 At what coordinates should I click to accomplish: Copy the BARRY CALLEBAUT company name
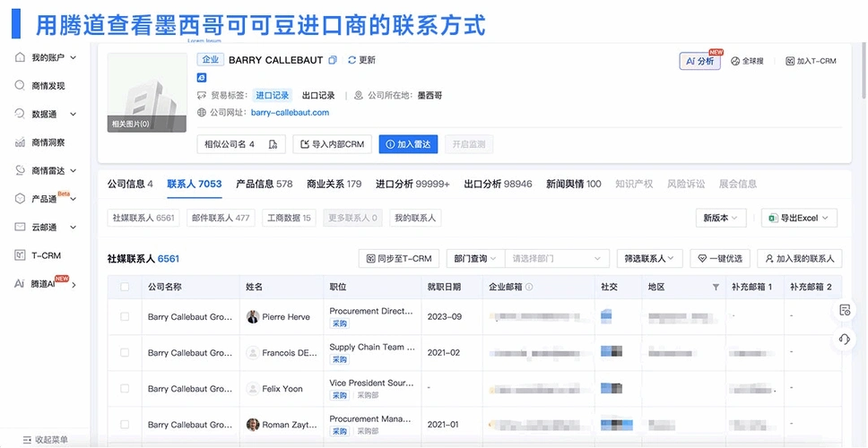[x=333, y=60]
